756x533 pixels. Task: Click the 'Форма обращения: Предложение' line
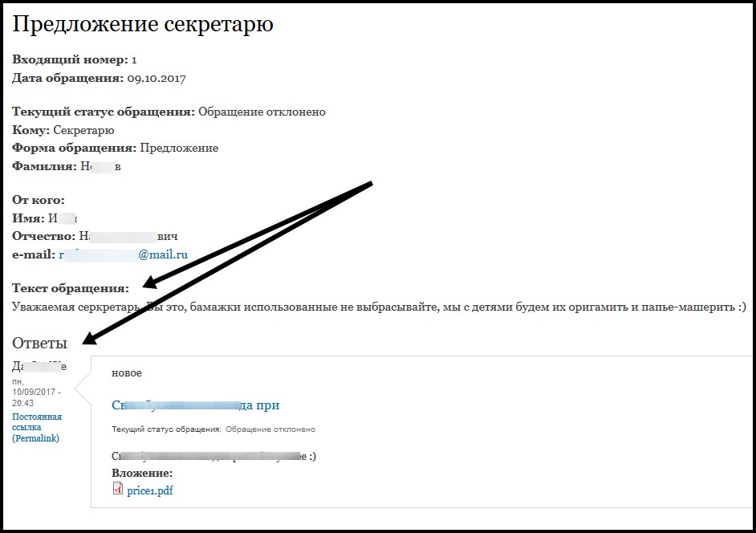pos(115,148)
